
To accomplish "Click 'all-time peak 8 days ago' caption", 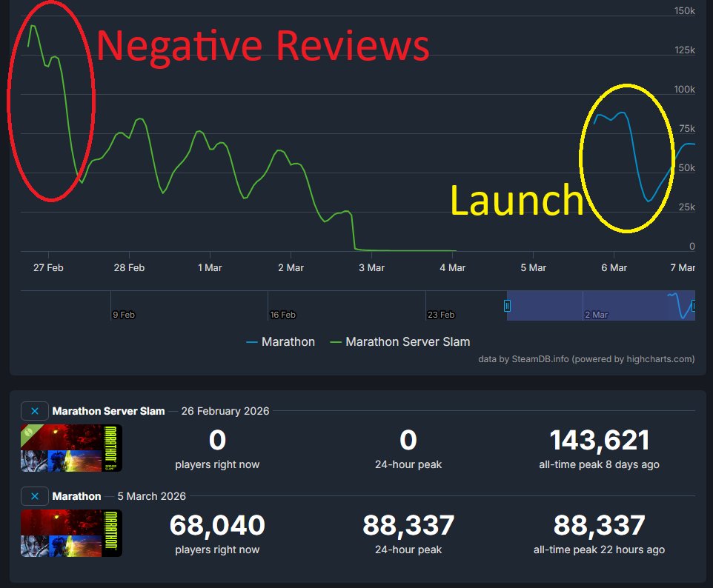I will coord(600,464).
